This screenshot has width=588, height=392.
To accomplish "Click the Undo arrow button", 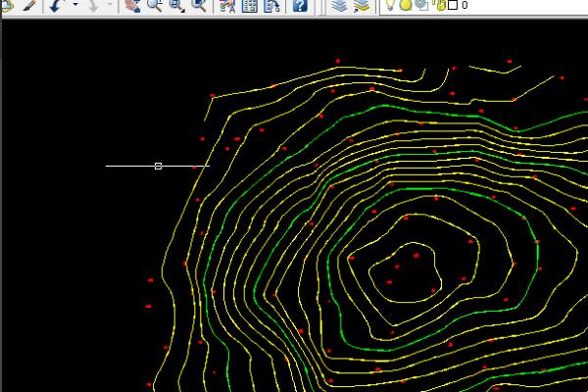I will (x=56, y=6).
